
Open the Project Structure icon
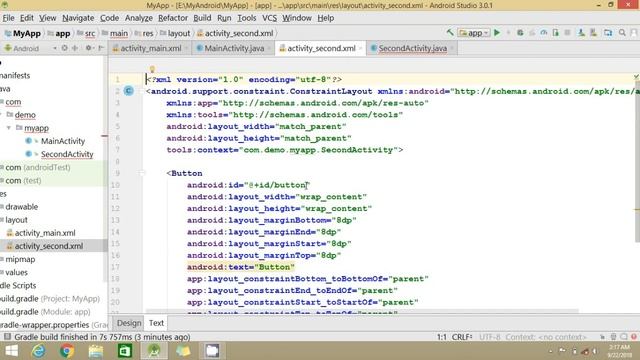tap(608, 33)
